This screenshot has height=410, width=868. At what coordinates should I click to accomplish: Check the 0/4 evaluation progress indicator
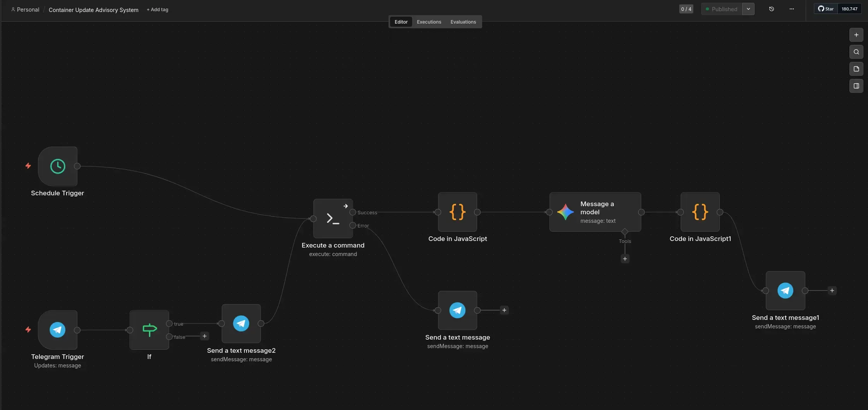point(687,9)
